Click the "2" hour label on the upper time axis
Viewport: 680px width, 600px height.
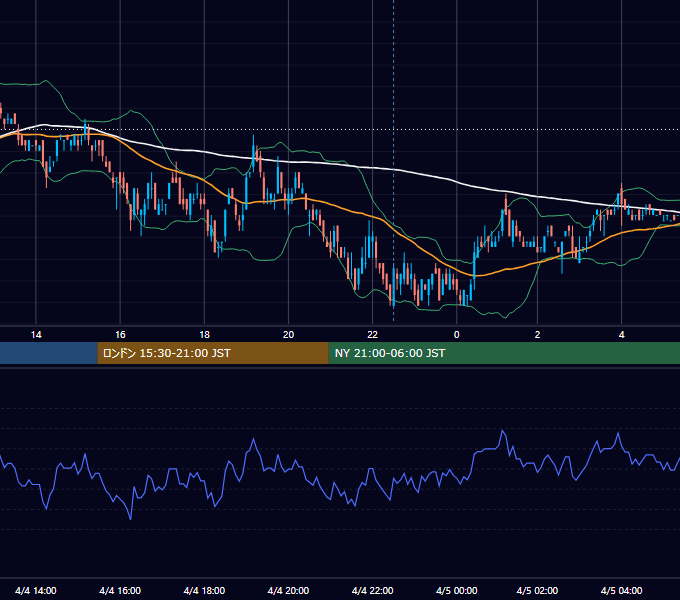pos(537,335)
